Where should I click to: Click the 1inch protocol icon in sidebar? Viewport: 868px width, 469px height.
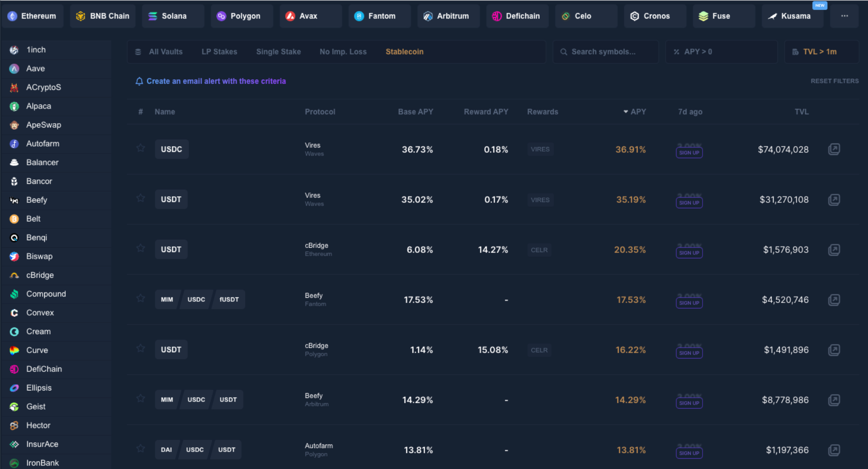[x=14, y=50]
